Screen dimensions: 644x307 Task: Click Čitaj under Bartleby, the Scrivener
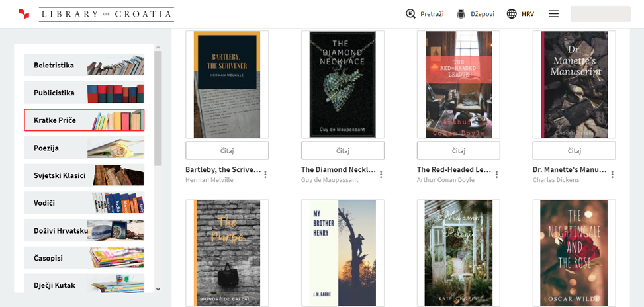pyautogui.click(x=227, y=150)
